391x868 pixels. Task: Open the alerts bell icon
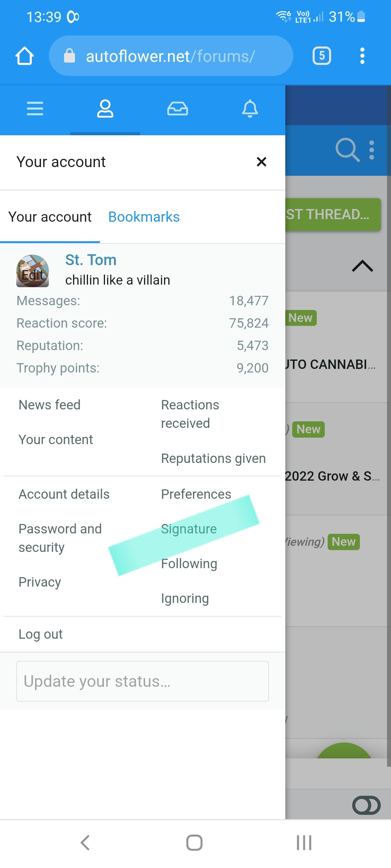(x=250, y=109)
